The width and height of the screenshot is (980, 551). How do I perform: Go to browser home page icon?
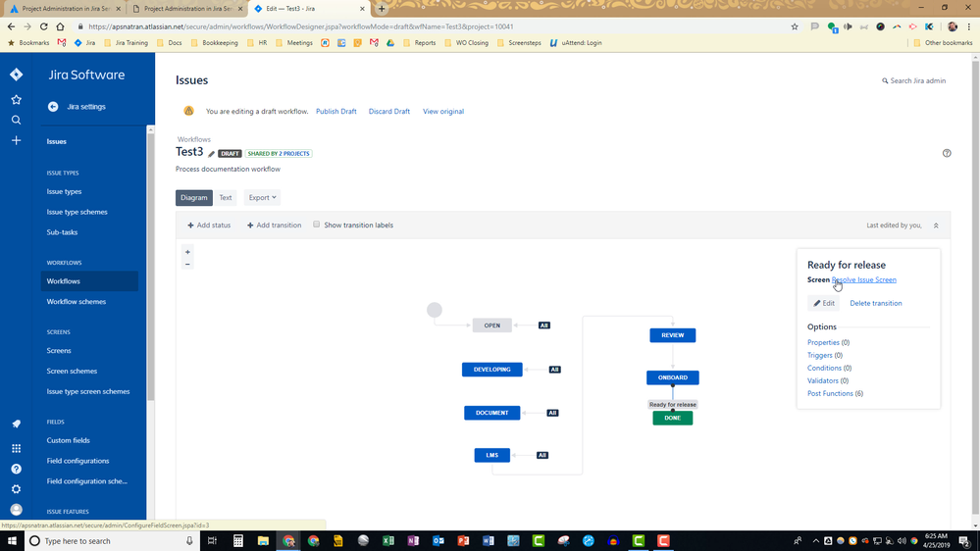(60, 26)
